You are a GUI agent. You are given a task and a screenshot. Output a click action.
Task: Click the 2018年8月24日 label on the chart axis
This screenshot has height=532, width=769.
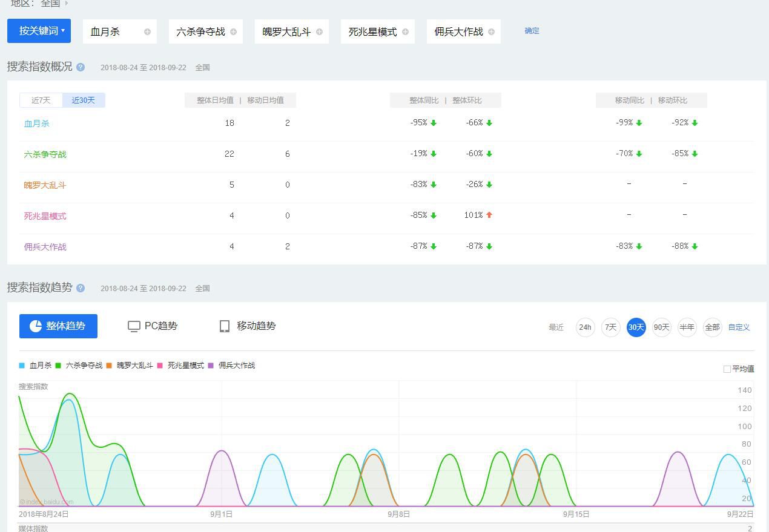pyautogui.click(x=44, y=514)
